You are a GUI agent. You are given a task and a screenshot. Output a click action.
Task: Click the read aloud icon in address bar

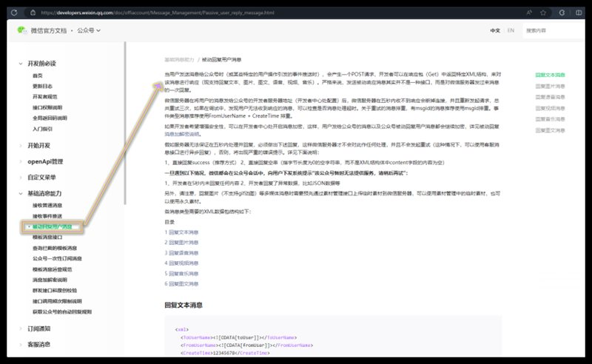pos(529,13)
